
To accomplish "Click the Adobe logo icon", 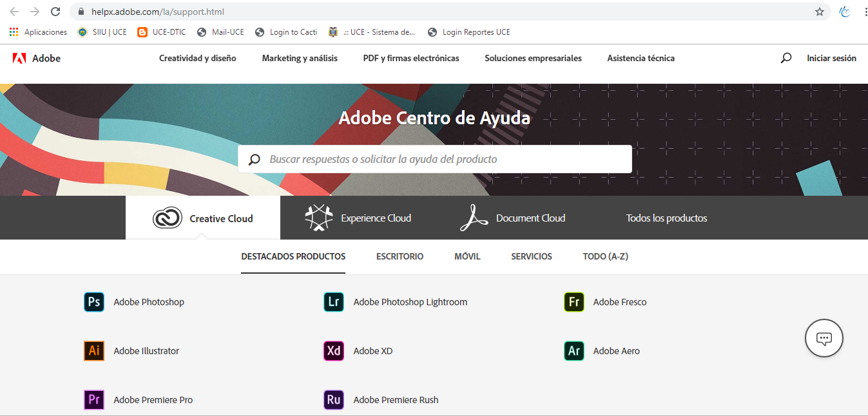I will point(19,58).
